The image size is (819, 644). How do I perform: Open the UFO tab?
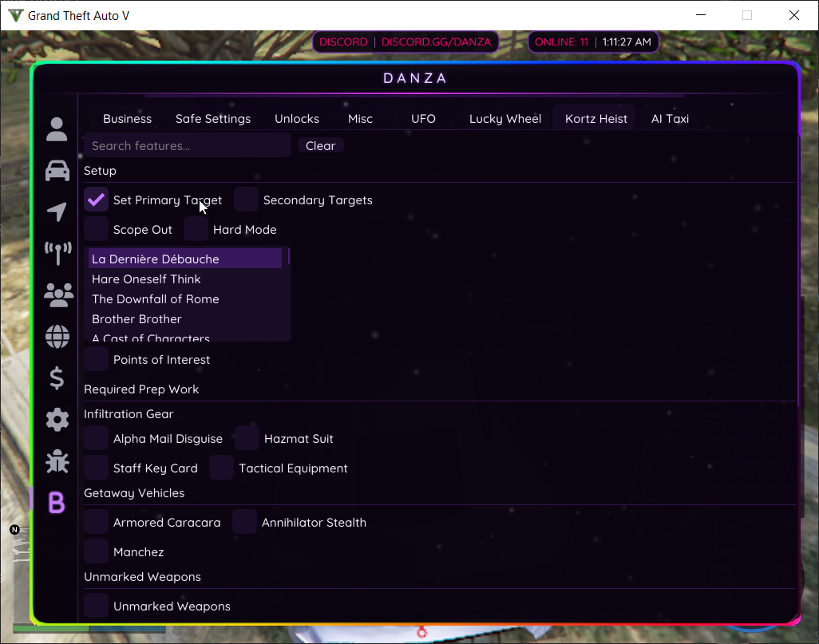(423, 119)
